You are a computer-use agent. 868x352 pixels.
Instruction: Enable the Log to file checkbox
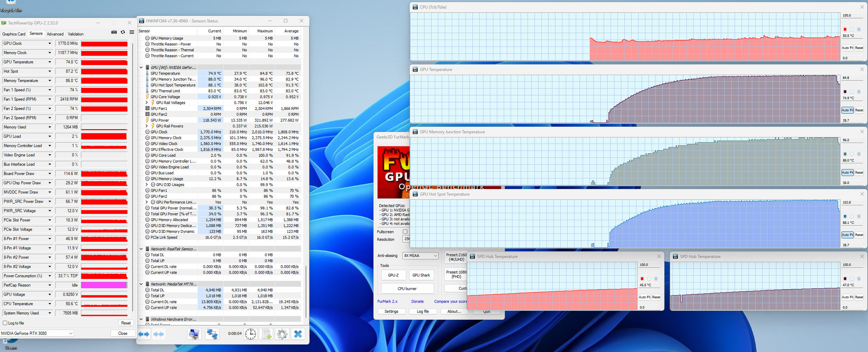click(5, 323)
